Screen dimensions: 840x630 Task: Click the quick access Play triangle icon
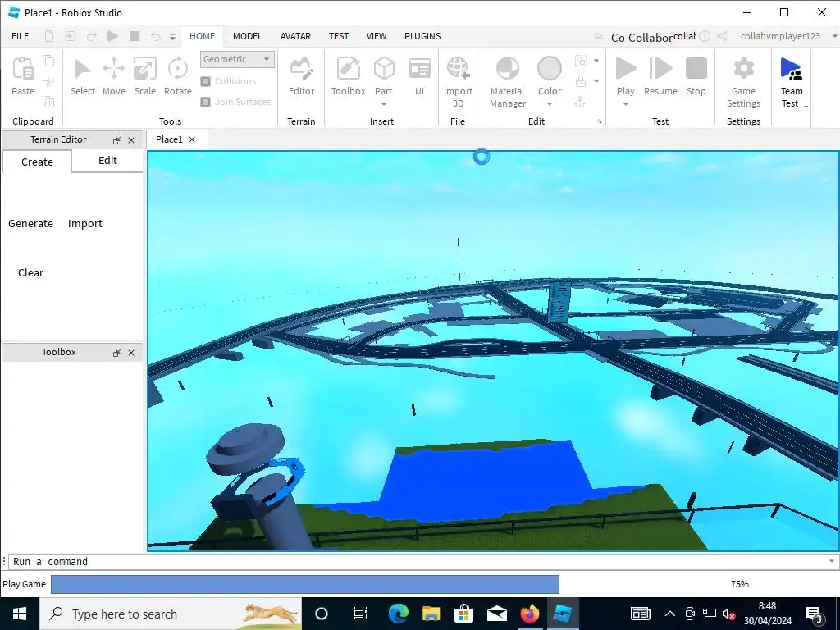pos(112,36)
